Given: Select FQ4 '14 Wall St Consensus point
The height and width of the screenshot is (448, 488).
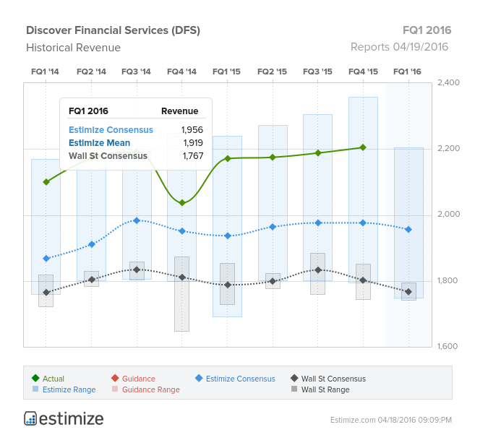Looking at the screenshot, I should [x=182, y=277].
